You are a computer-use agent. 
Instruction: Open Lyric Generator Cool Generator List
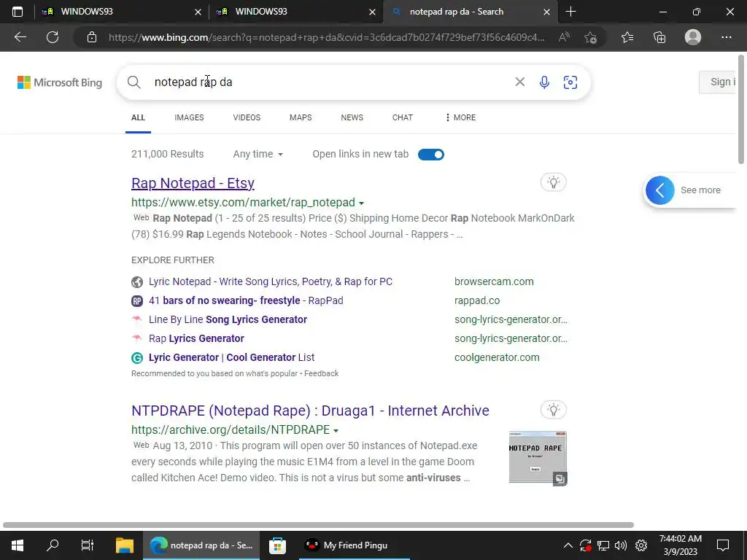231,357
